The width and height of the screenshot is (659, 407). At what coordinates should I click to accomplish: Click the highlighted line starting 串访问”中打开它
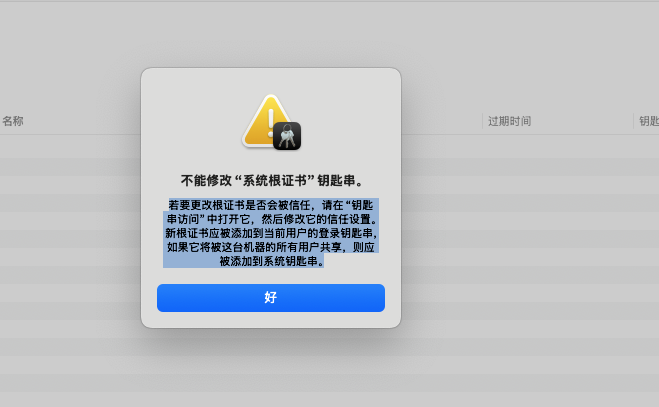click(x=272, y=219)
